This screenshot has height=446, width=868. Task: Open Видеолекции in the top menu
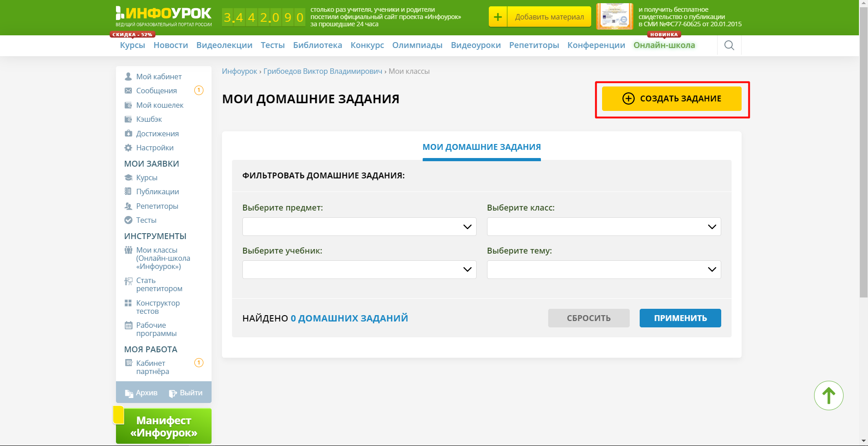(224, 45)
